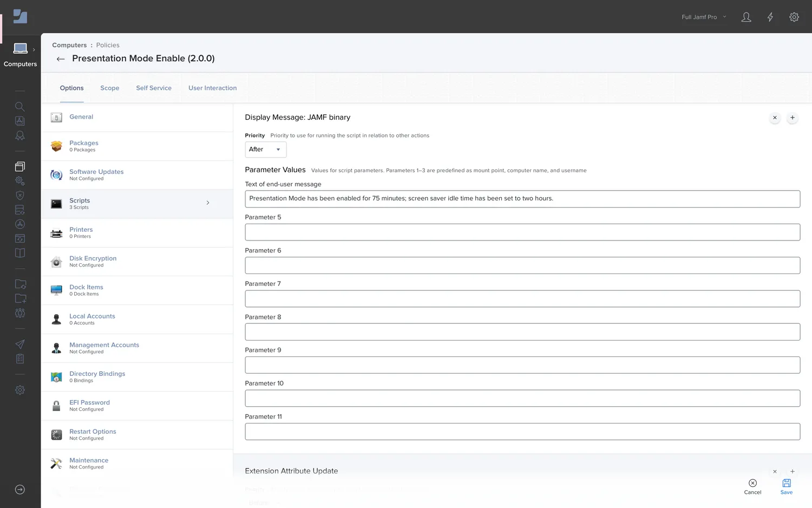This screenshot has width=812, height=508.
Task: Open the eBooks book sidebar icon
Action: pyautogui.click(x=20, y=253)
